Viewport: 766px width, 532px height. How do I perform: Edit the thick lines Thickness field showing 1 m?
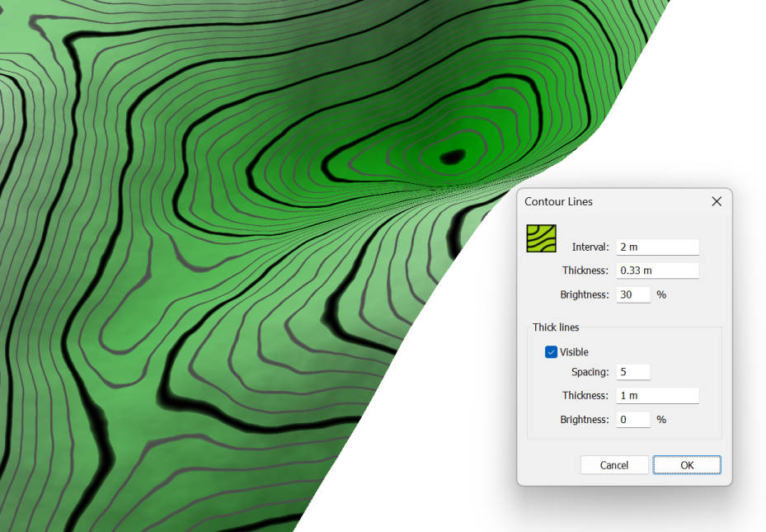(x=657, y=396)
